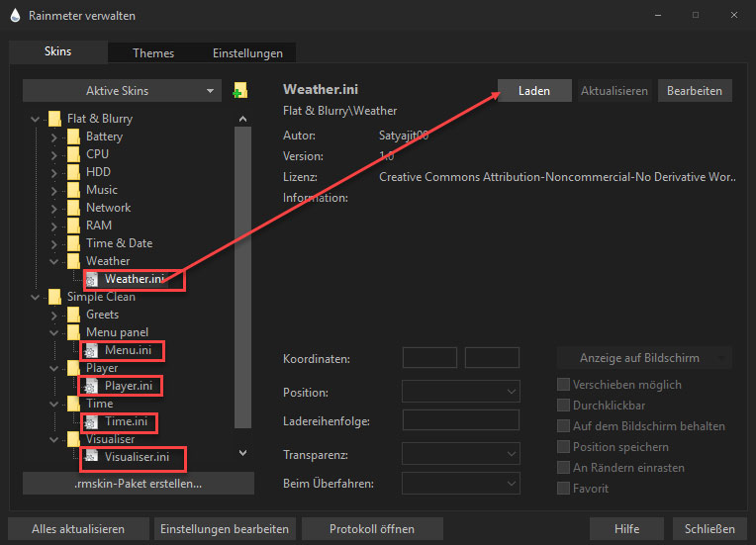This screenshot has height=545, width=756.
Task: Select the Flat & Blurry folder icon
Action: (x=55, y=119)
